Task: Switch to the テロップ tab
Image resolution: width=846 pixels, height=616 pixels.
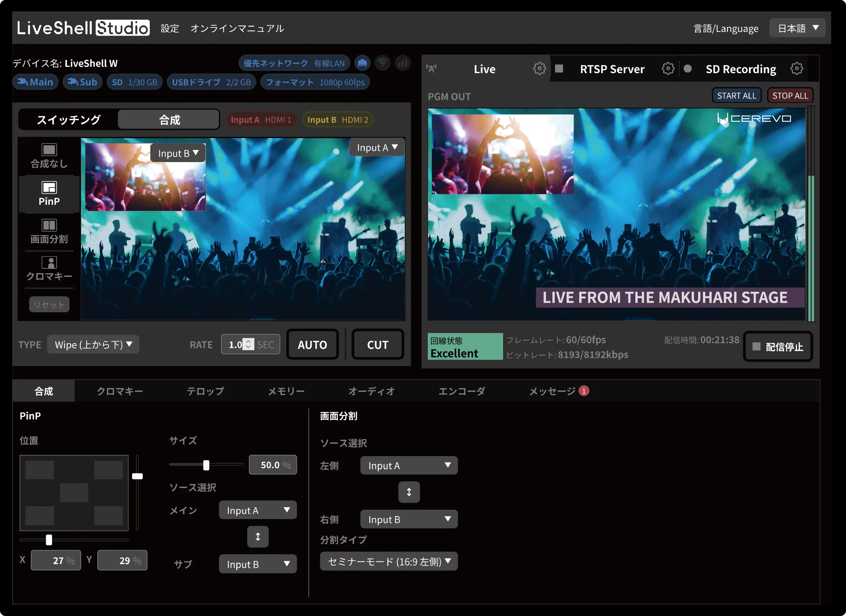Action: (x=205, y=391)
